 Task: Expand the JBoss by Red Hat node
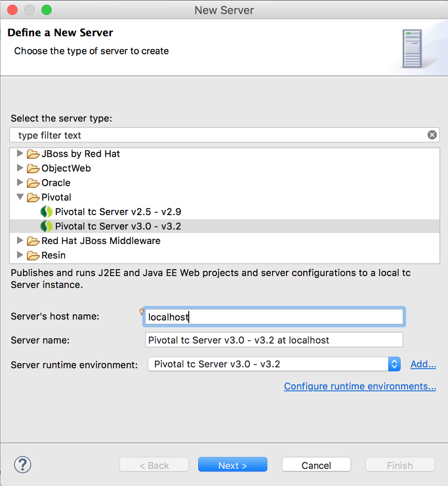20,153
